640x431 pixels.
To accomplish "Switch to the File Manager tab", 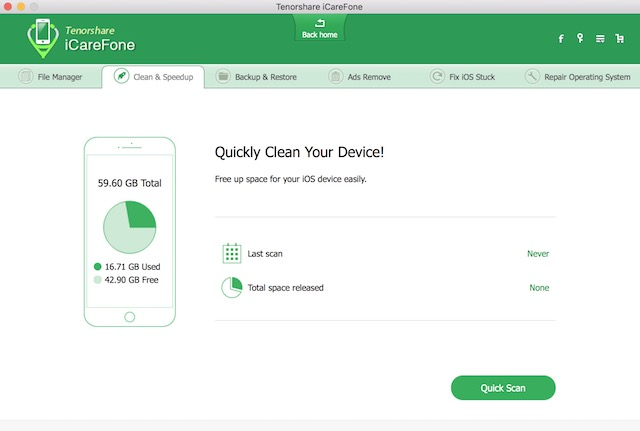I will click(x=51, y=77).
